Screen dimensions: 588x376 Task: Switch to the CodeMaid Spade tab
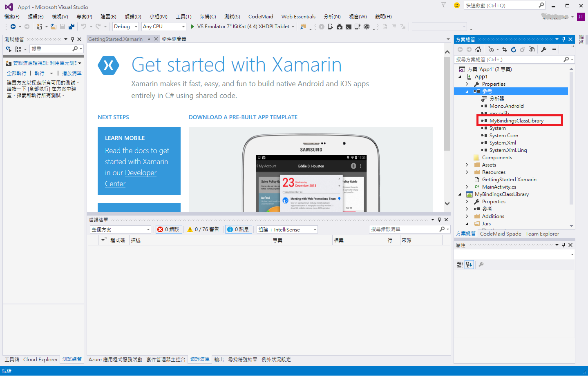coord(501,234)
